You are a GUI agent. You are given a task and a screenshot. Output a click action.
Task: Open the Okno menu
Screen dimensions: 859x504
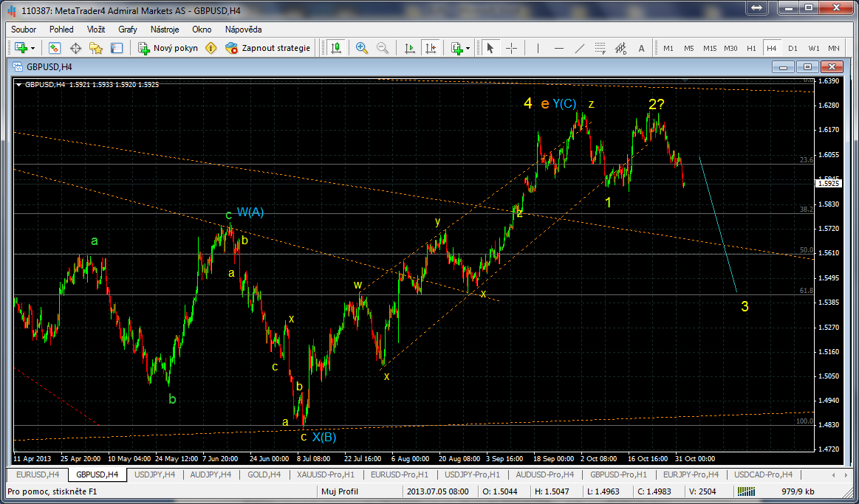(202, 30)
